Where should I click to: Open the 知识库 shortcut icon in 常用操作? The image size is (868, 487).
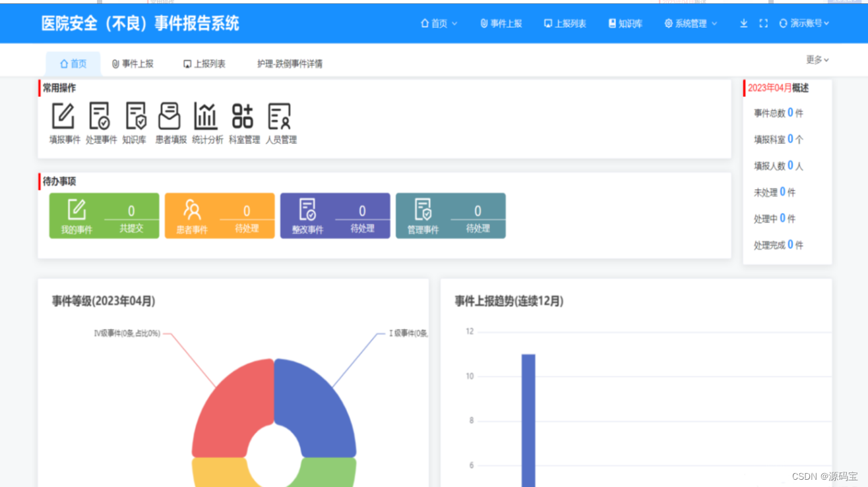coord(136,116)
